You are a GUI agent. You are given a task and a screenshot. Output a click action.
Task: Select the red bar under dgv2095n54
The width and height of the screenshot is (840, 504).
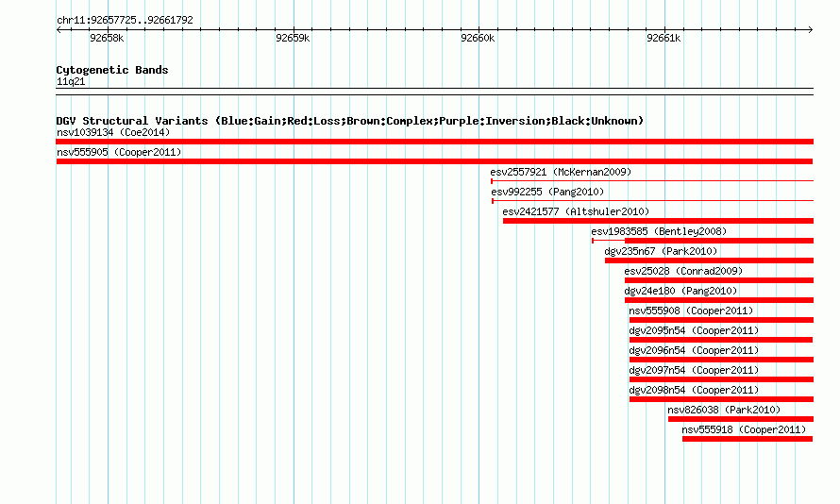721,340
